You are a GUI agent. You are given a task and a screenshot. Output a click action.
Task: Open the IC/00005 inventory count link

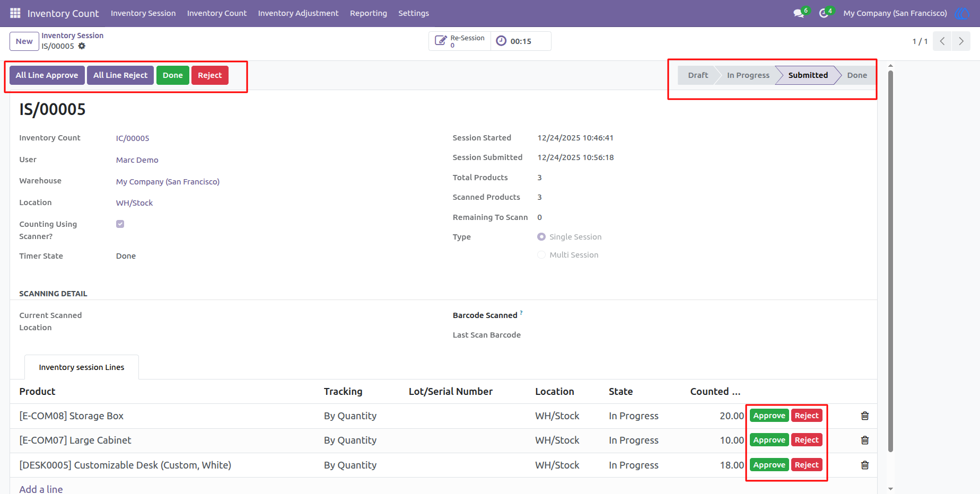click(x=133, y=138)
